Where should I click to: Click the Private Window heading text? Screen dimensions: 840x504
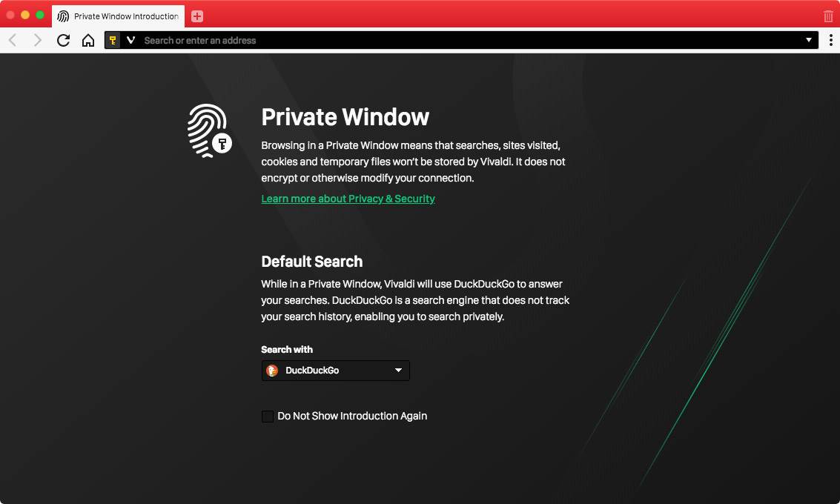click(345, 117)
